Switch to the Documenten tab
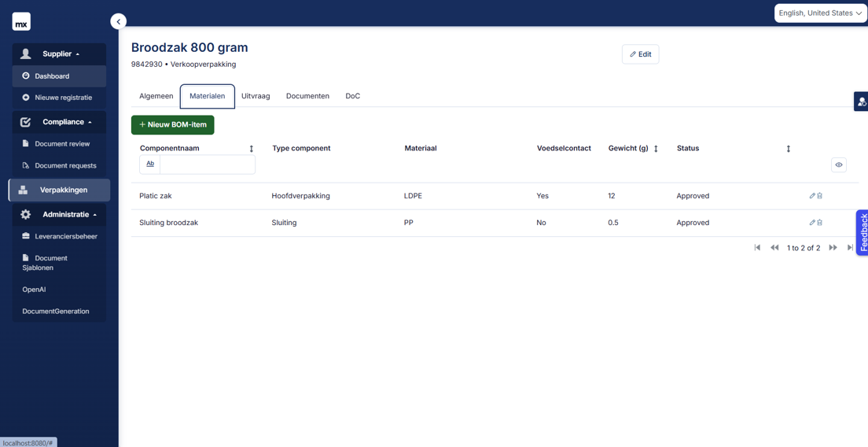 click(x=307, y=96)
